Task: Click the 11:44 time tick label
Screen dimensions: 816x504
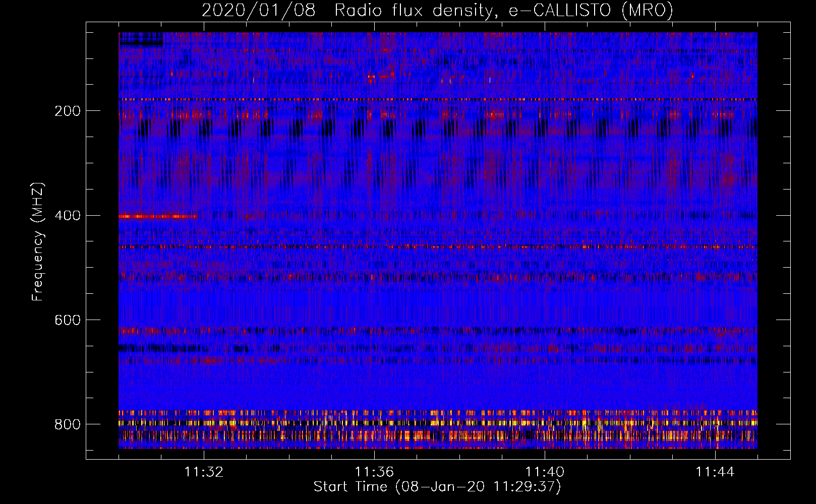Action: (715, 472)
